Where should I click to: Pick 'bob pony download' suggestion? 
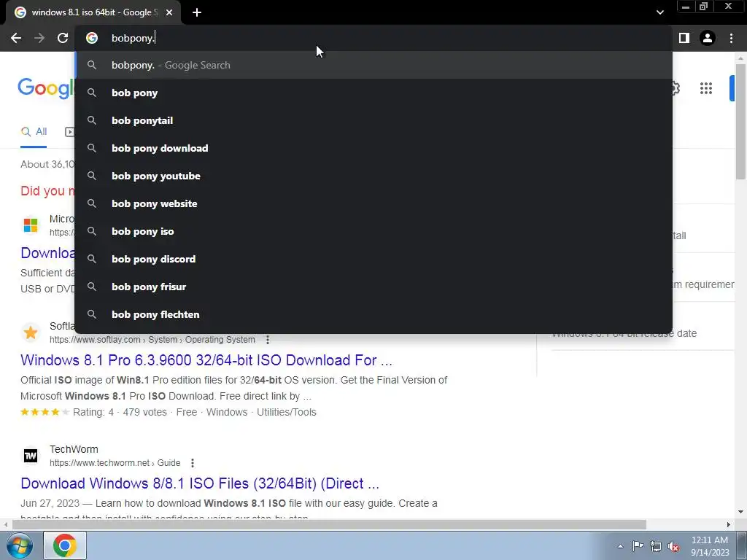click(373, 148)
